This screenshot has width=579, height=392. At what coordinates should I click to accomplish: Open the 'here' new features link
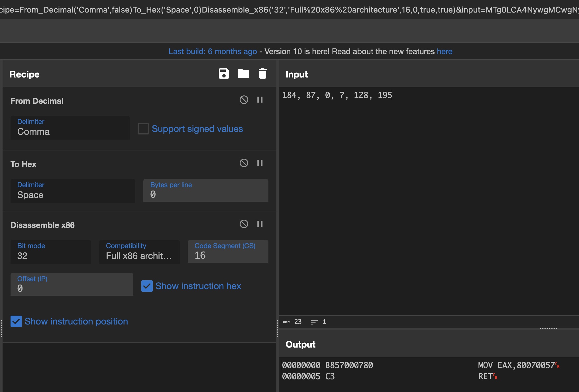pos(445,51)
